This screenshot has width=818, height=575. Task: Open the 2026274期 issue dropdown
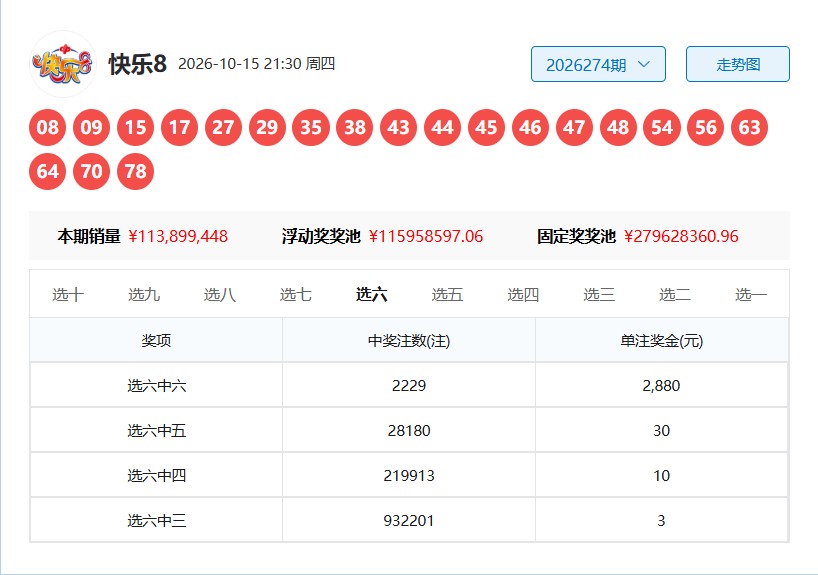click(x=598, y=64)
